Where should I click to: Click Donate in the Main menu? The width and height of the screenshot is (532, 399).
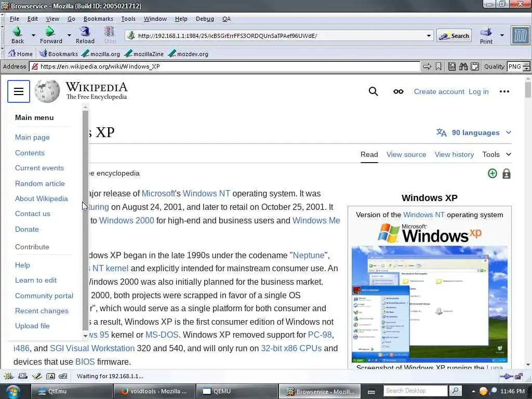pos(27,229)
